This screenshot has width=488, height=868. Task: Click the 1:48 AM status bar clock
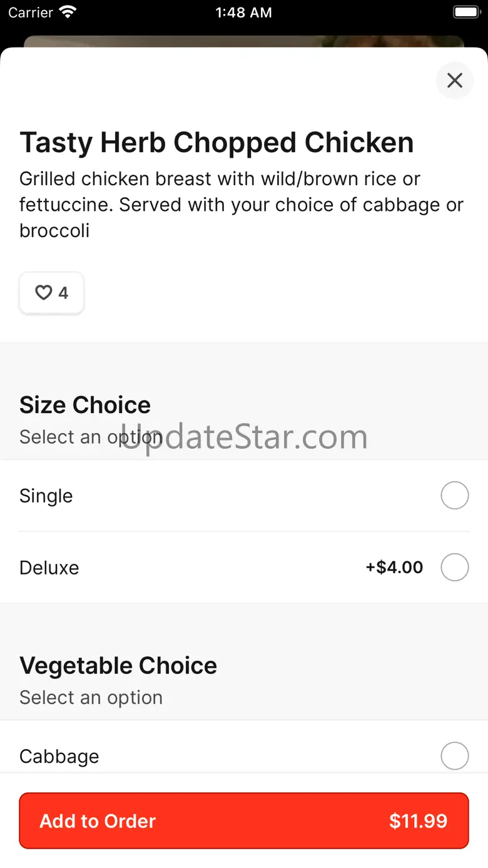pyautogui.click(x=243, y=13)
